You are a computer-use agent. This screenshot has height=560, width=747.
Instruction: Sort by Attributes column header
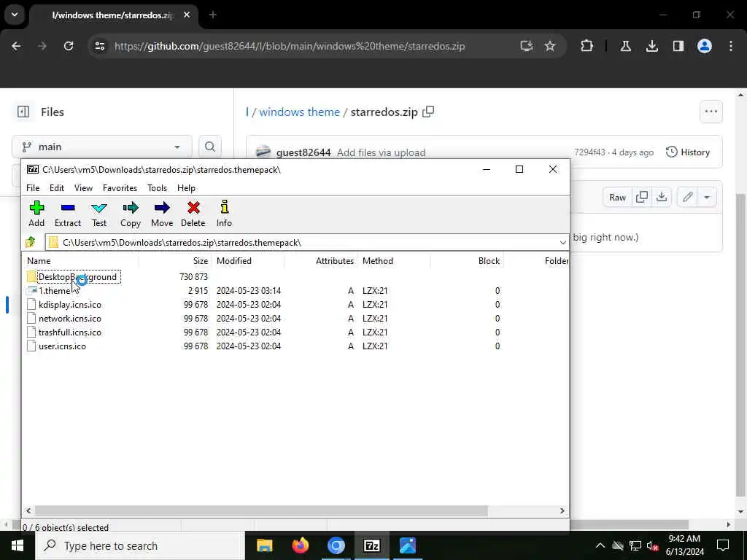click(322, 261)
